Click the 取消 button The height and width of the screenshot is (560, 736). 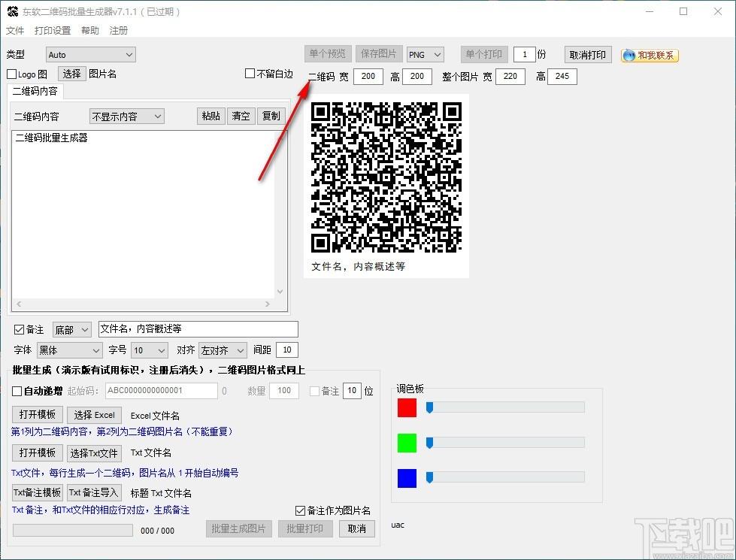click(x=357, y=529)
